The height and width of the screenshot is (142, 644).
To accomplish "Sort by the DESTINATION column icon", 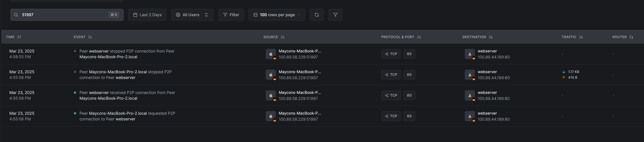I will click(x=491, y=37).
